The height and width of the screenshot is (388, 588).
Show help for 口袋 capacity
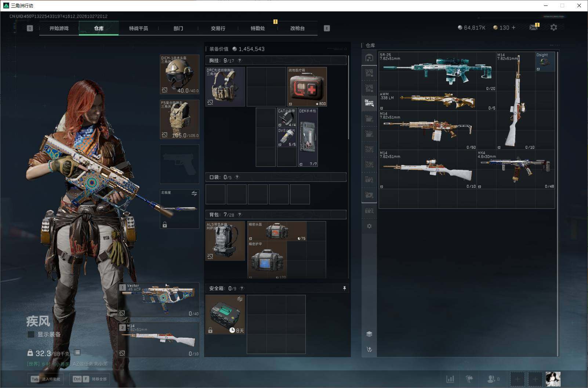[x=237, y=177]
